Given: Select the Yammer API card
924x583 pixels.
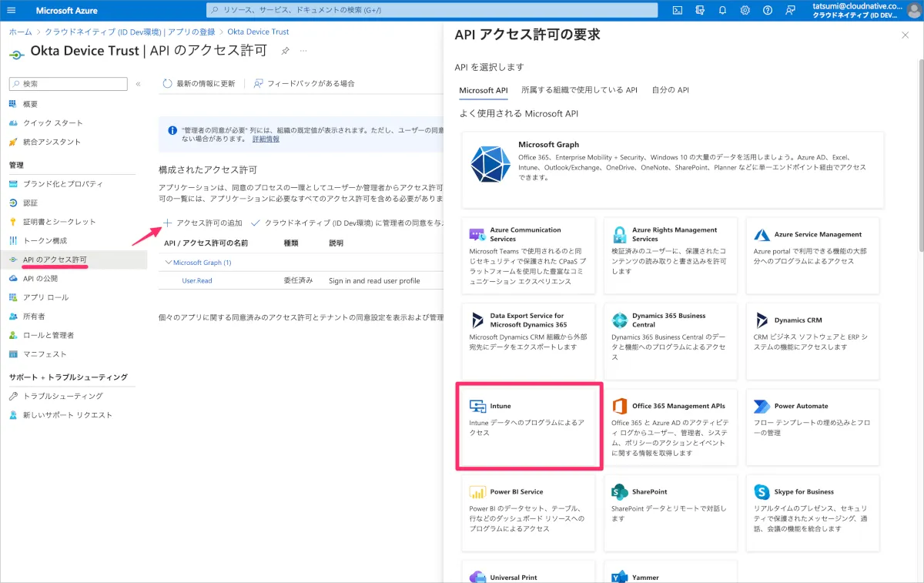Looking at the screenshot, I should (x=671, y=571).
